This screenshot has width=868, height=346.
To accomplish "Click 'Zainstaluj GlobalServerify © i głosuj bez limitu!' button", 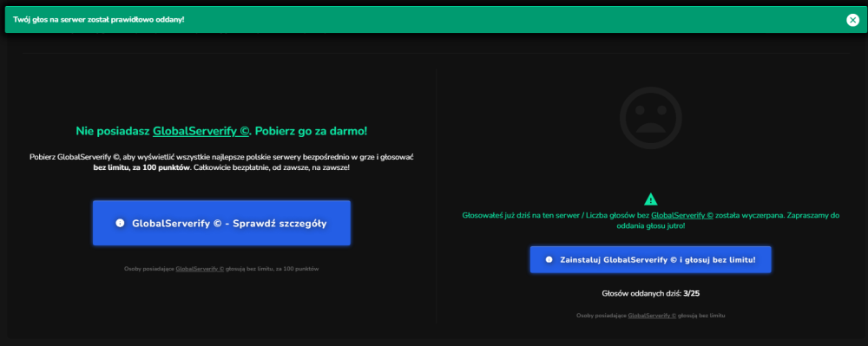I will coord(650,259).
